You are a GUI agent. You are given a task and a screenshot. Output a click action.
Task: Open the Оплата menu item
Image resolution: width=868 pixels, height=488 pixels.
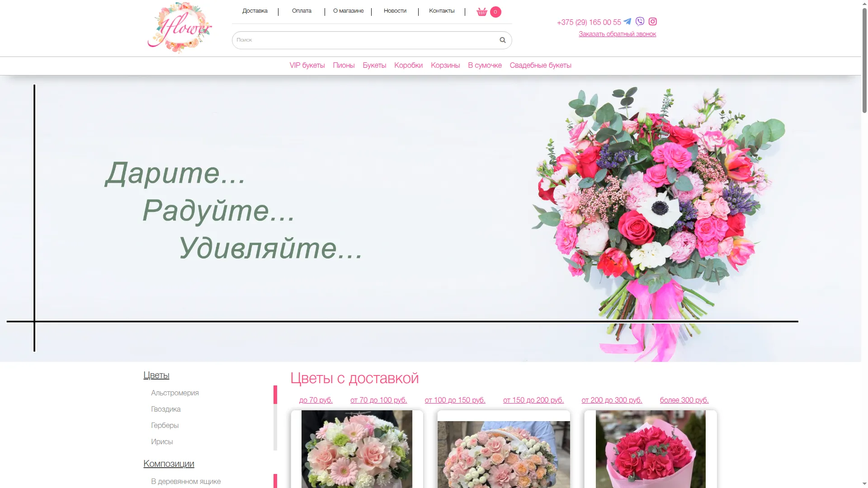coord(302,11)
